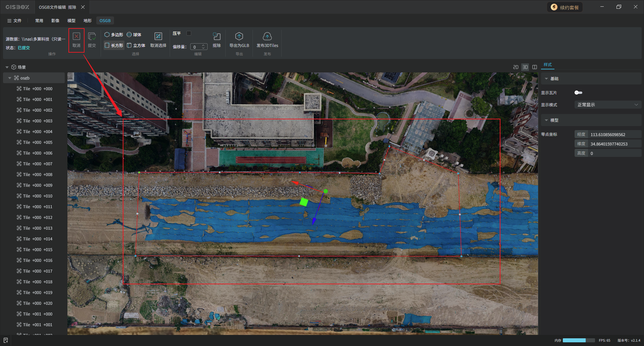Enable the 压平 flatten checkbox

click(189, 33)
